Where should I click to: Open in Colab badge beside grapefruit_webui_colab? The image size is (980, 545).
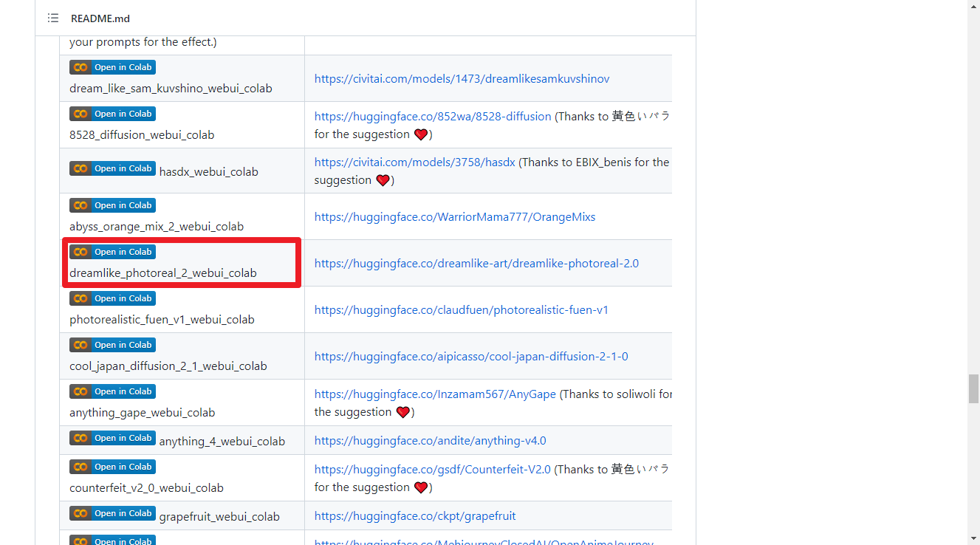coord(112,513)
